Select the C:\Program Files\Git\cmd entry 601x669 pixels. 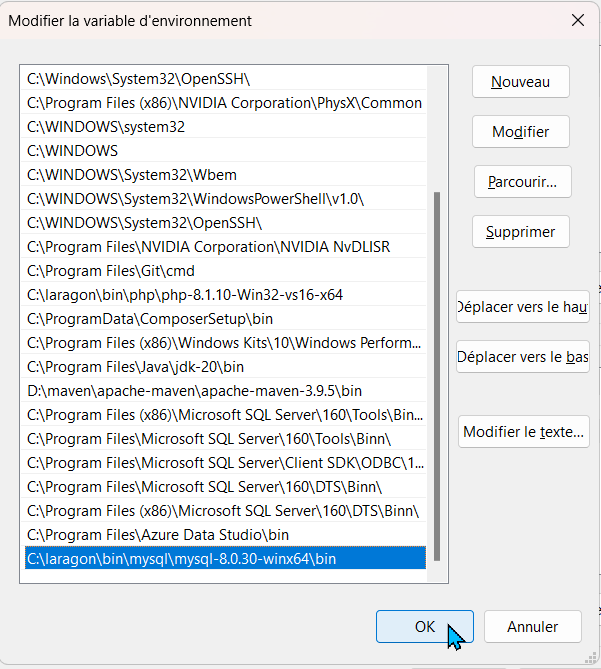click(110, 271)
